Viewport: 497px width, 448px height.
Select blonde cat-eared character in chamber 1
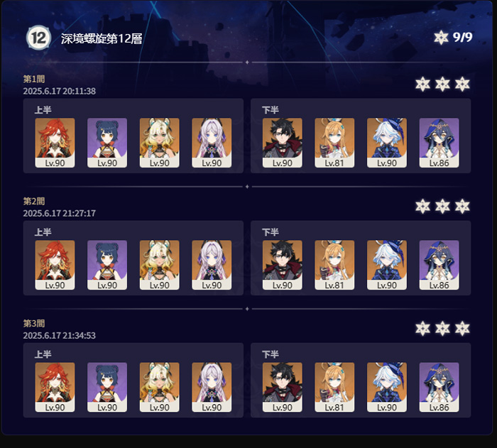pos(160,143)
